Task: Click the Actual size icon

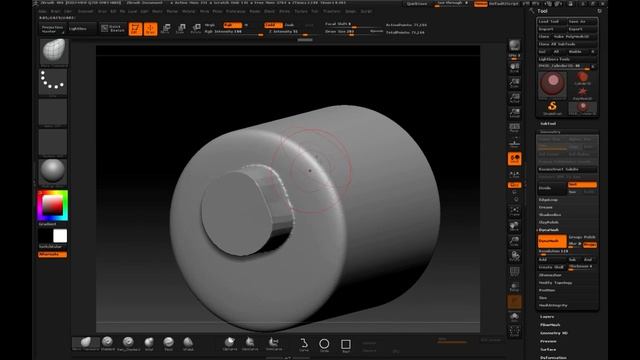Action: tap(515, 98)
